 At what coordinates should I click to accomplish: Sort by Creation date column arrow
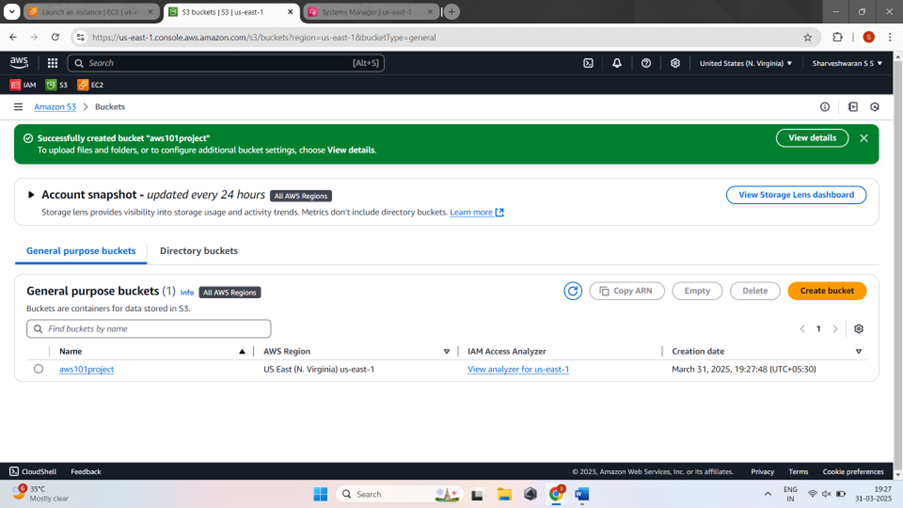859,351
